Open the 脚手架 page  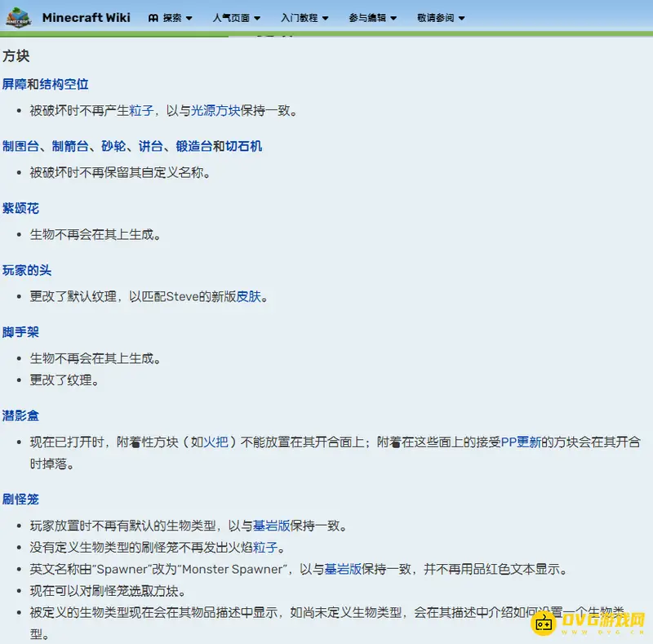[x=20, y=332]
